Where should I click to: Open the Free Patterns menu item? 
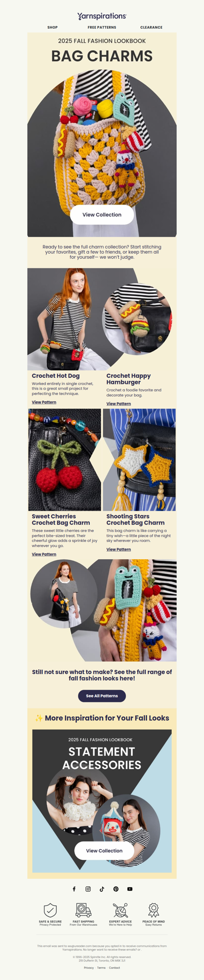102,27
